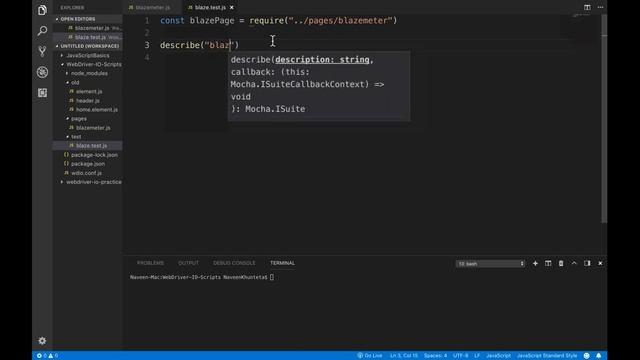Click line 1 require statement in editor
Screen dimensions: 640x360
[x=278, y=21]
